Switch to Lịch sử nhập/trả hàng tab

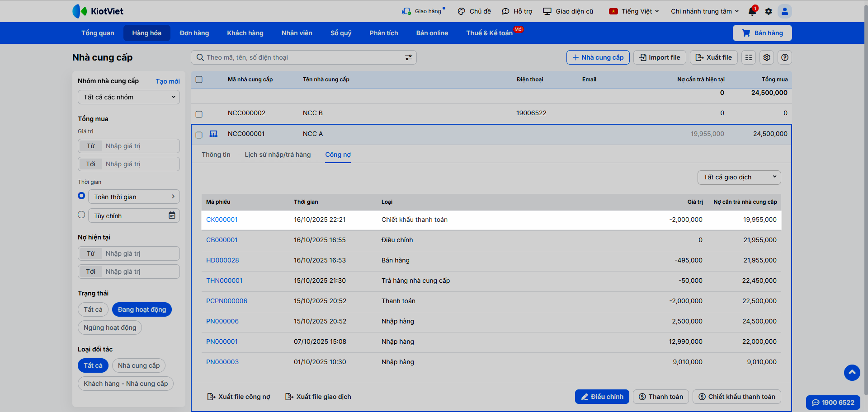(278, 154)
